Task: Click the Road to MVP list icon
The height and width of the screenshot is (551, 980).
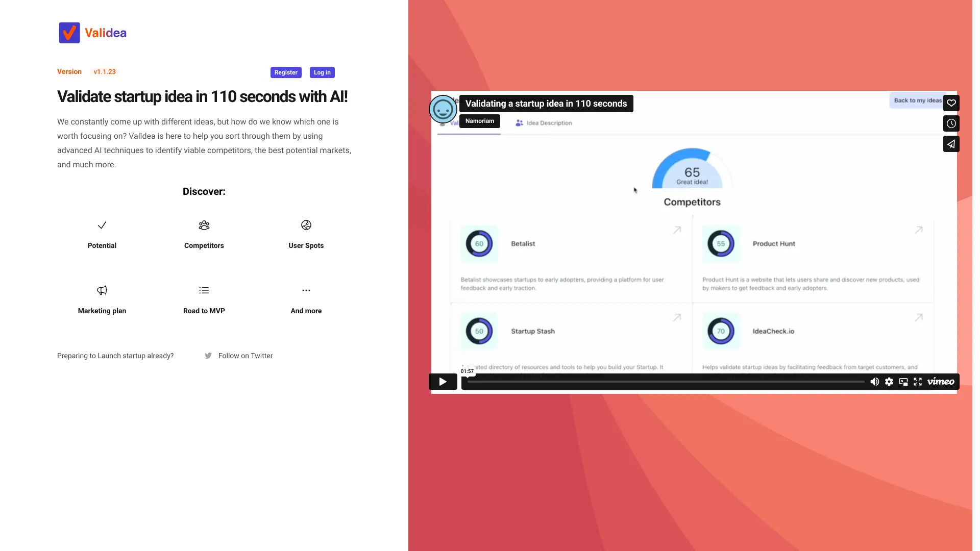Action: click(204, 290)
